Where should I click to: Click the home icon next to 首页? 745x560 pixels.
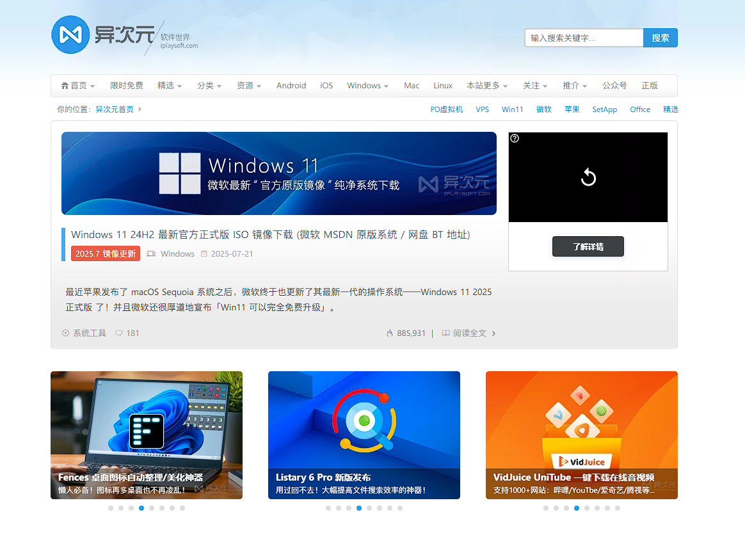(65, 86)
